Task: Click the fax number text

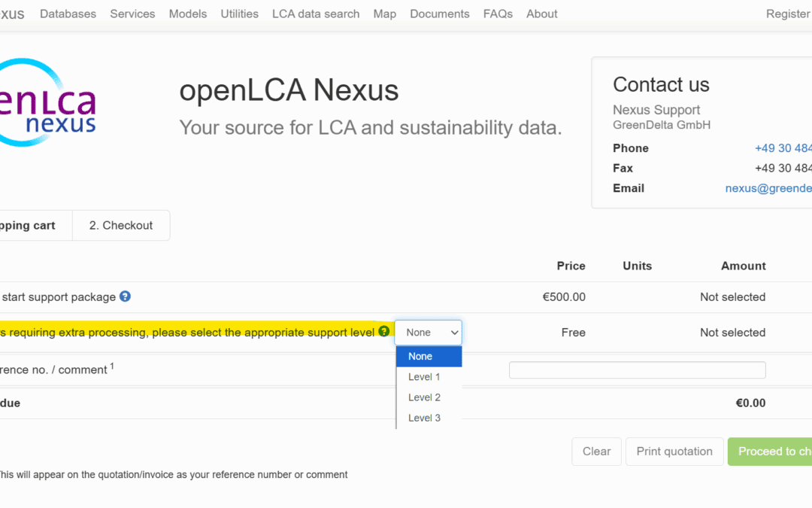Action: (783, 169)
